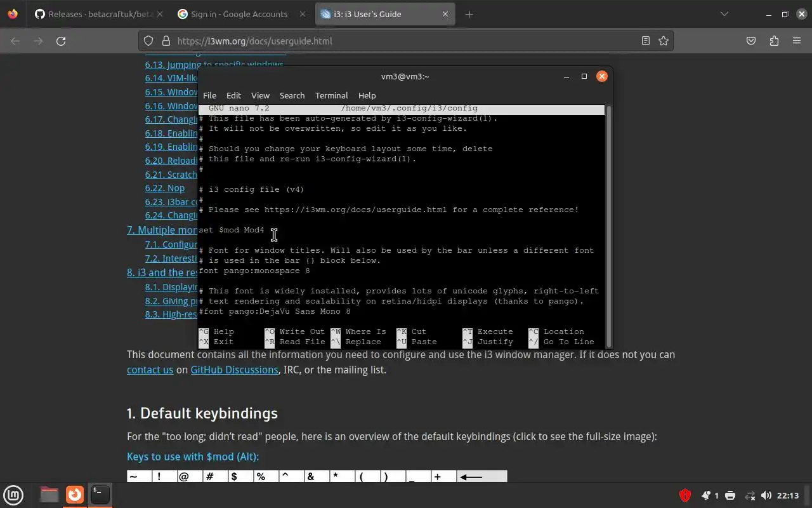The image size is (812, 508).
Task: Open the 6.21 Scratchpad link
Action: pos(171,175)
